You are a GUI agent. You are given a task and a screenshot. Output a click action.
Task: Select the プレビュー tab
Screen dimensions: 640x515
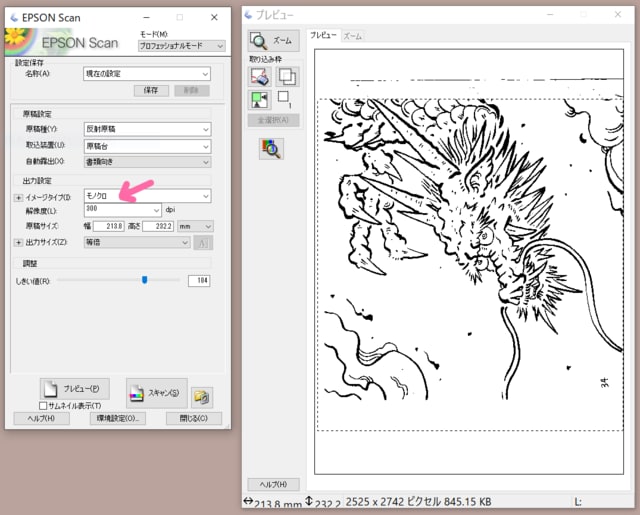323,35
